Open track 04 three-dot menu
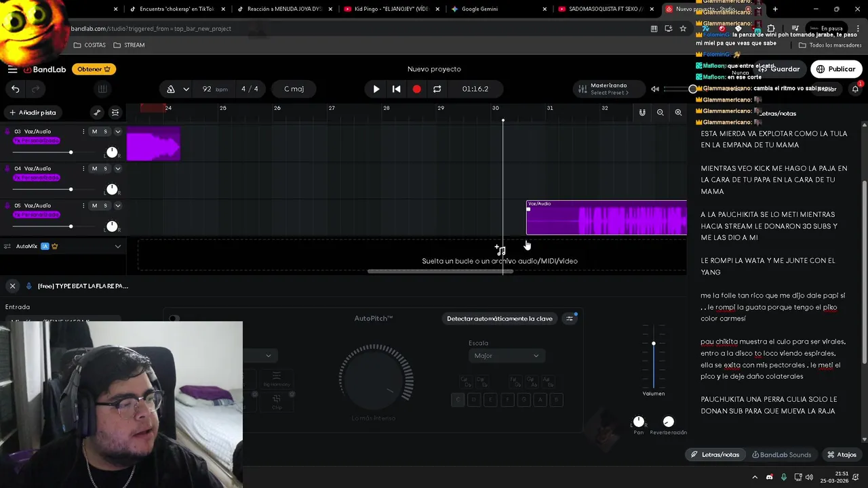This screenshot has width=868, height=488. 83,169
